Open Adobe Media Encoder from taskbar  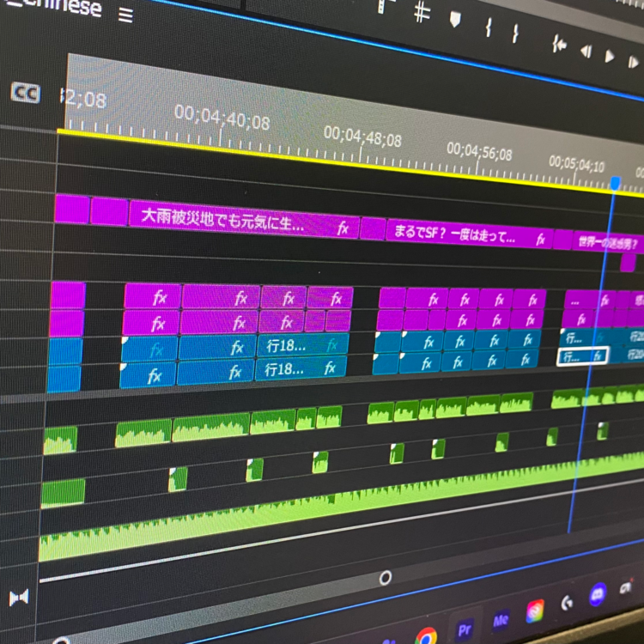tap(501, 618)
